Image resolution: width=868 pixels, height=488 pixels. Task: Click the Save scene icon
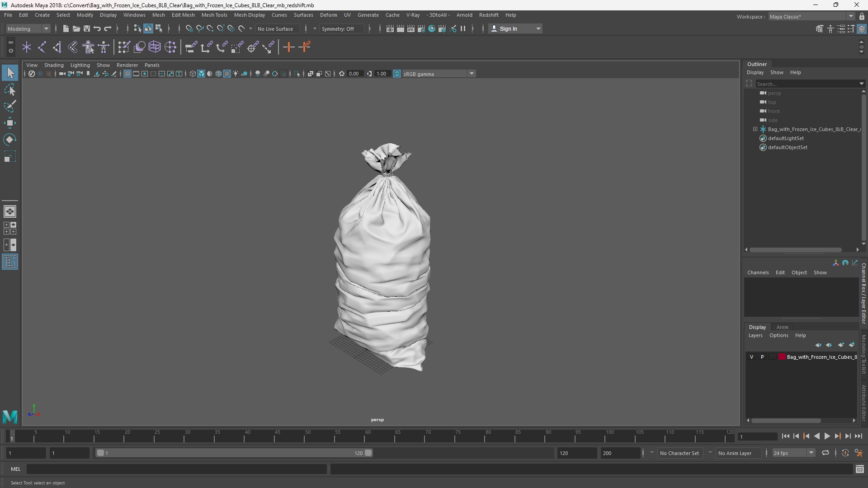87,28
